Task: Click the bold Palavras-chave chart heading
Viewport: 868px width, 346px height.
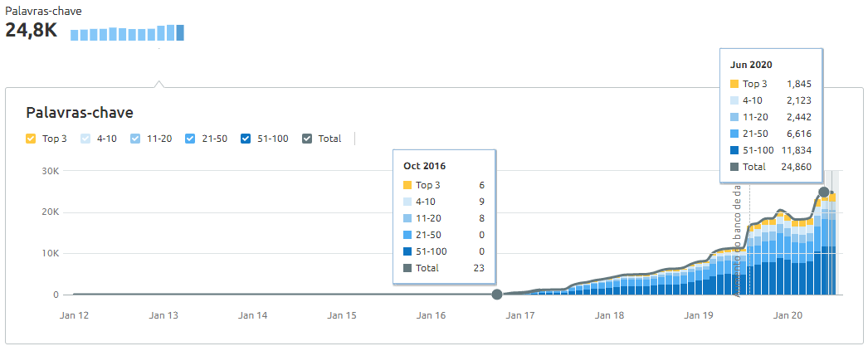Action: tap(80, 112)
